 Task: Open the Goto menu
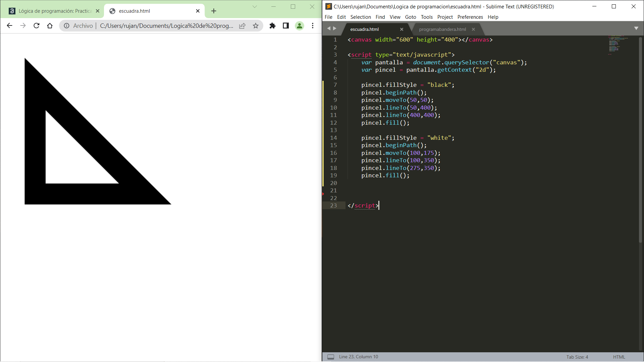point(411,17)
